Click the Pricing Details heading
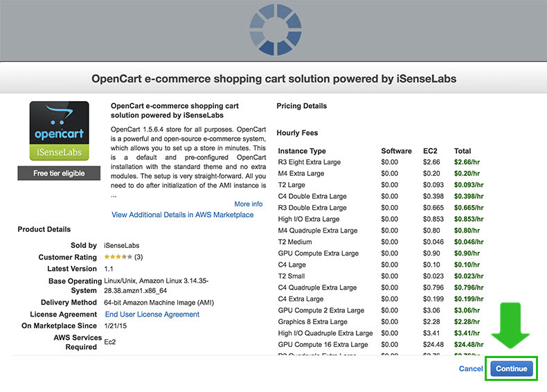The image size is (547, 392). [x=302, y=106]
